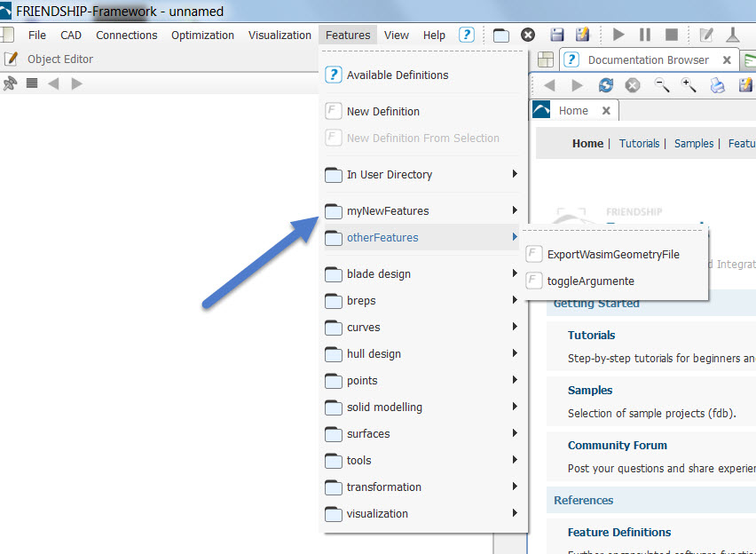The height and width of the screenshot is (554, 756).
Task: Click the otherFeatures folder menu entry
Action: click(422, 237)
